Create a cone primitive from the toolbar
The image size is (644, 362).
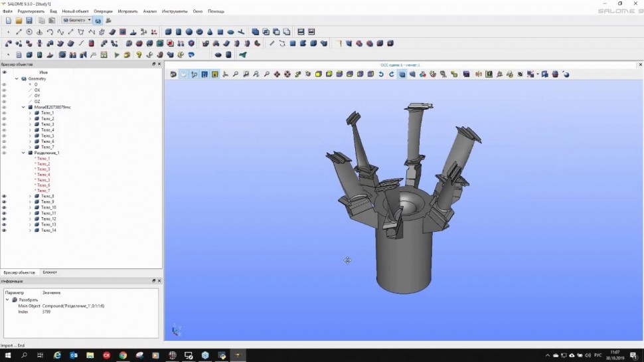click(210, 32)
